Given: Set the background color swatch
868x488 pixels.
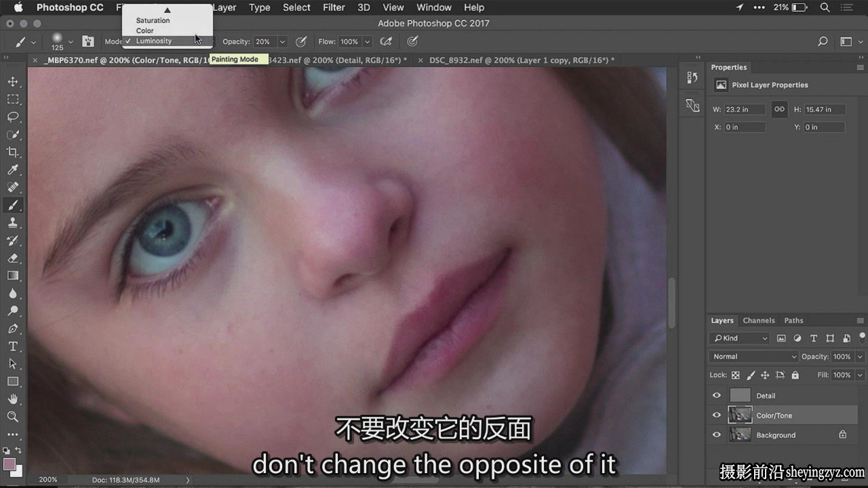Looking at the screenshot, I should coord(17,471).
